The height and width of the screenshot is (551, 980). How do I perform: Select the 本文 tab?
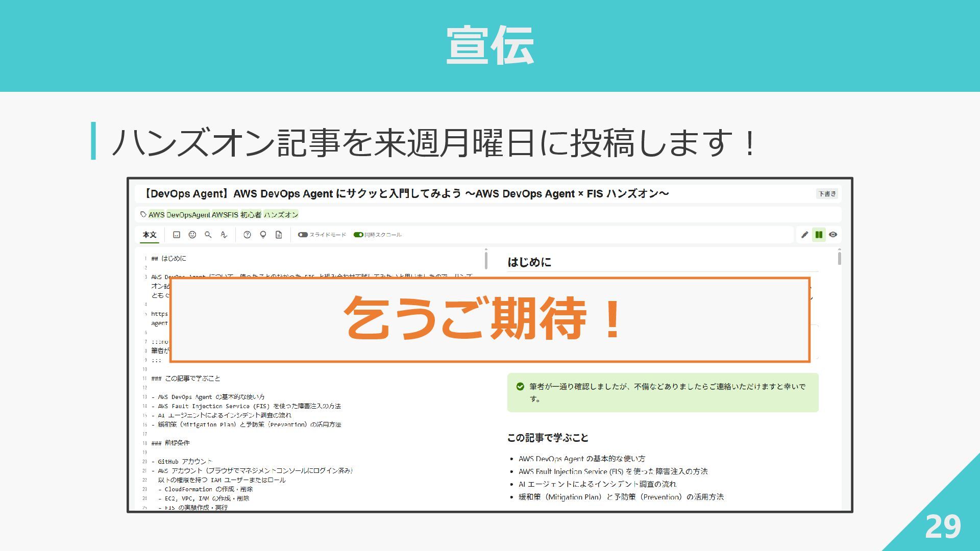tap(150, 235)
